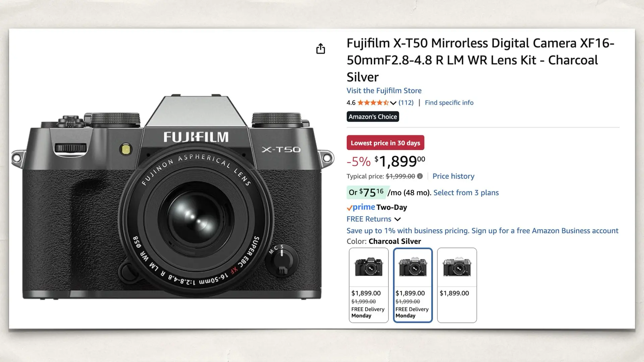
Task: Click the Amazon's Choice badge
Action: click(372, 117)
